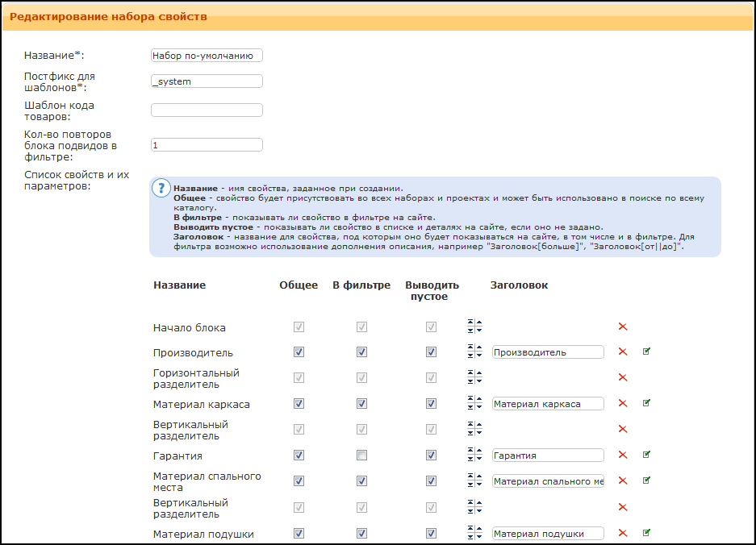The width and height of the screenshot is (756, 545).
Task: Open edit icon for Производитель property
Action: coord(646,352)
